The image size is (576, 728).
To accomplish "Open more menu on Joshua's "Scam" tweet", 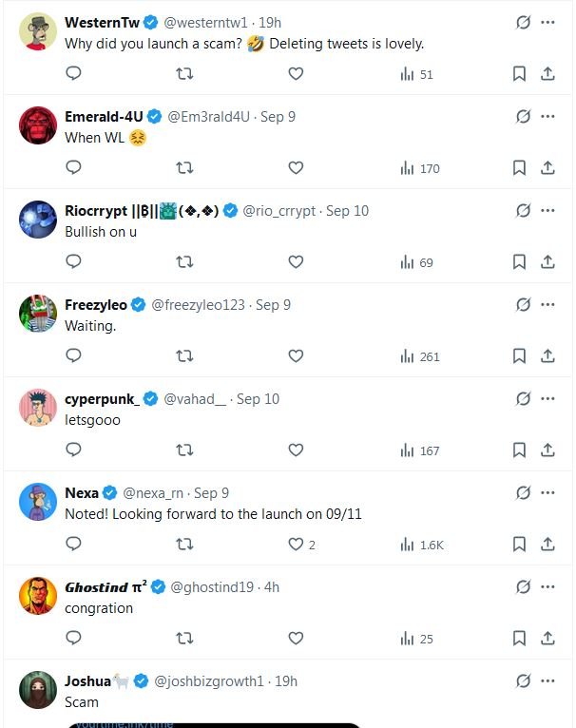I will coord(547,681).
